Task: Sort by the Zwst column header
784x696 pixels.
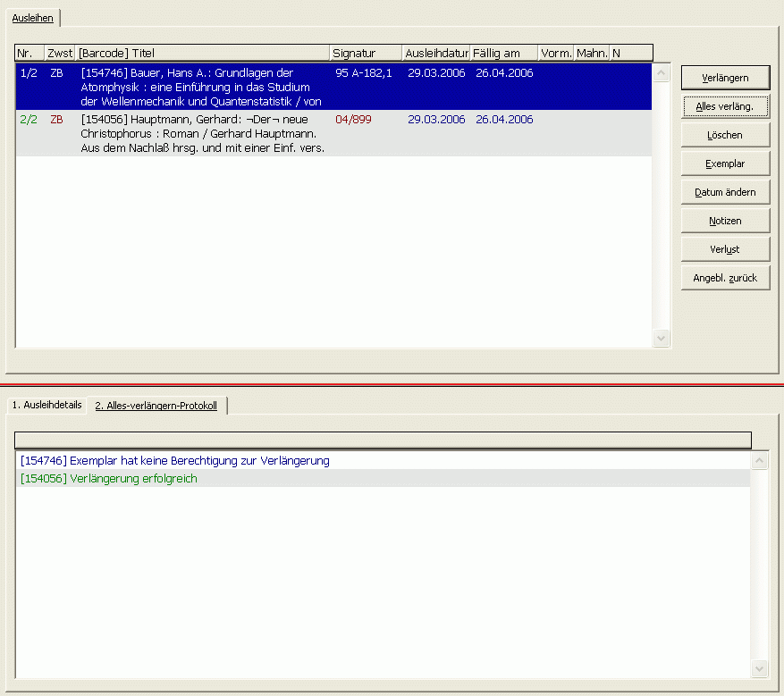Action: (x=60, y=53)
